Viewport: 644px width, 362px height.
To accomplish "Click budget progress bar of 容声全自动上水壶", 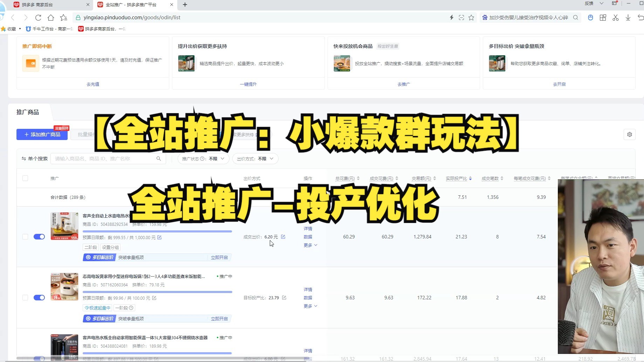I will point(157,231).
